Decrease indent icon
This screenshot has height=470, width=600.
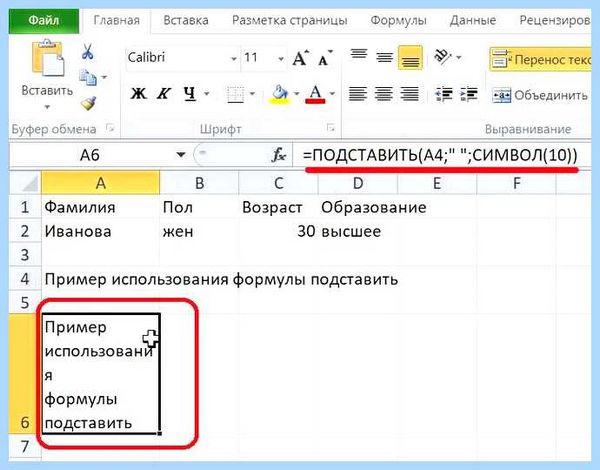pos(444,94)
